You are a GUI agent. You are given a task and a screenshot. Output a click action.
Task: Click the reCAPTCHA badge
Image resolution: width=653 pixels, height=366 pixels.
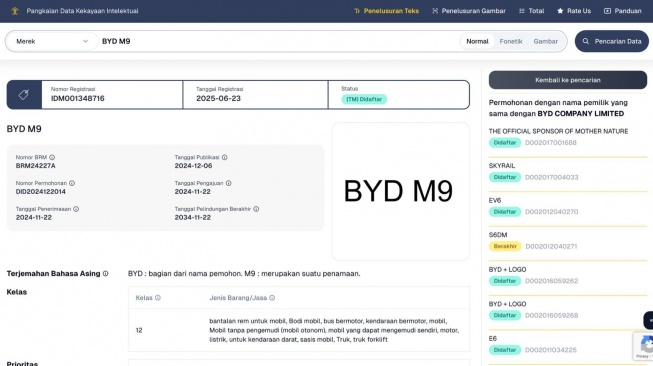[643, 346]
